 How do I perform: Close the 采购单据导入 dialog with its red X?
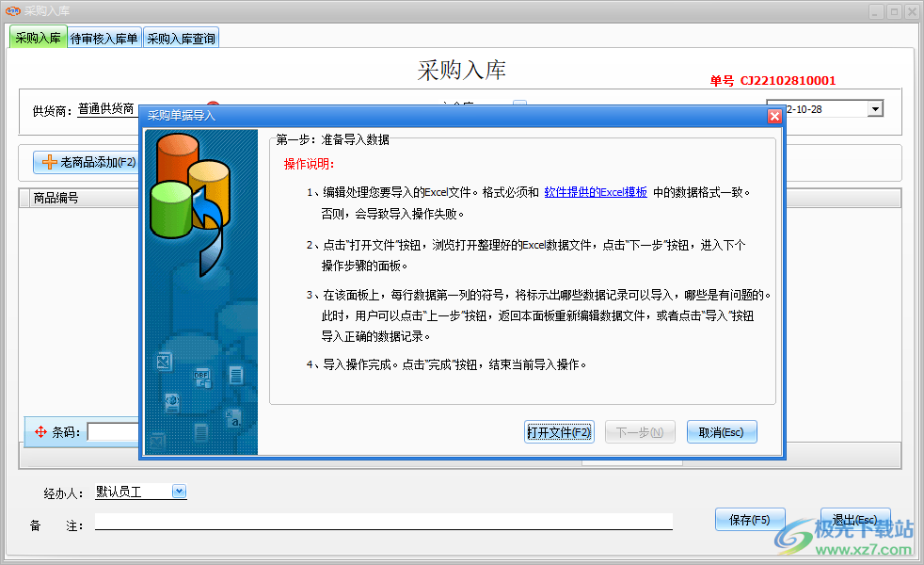(774, 116)
